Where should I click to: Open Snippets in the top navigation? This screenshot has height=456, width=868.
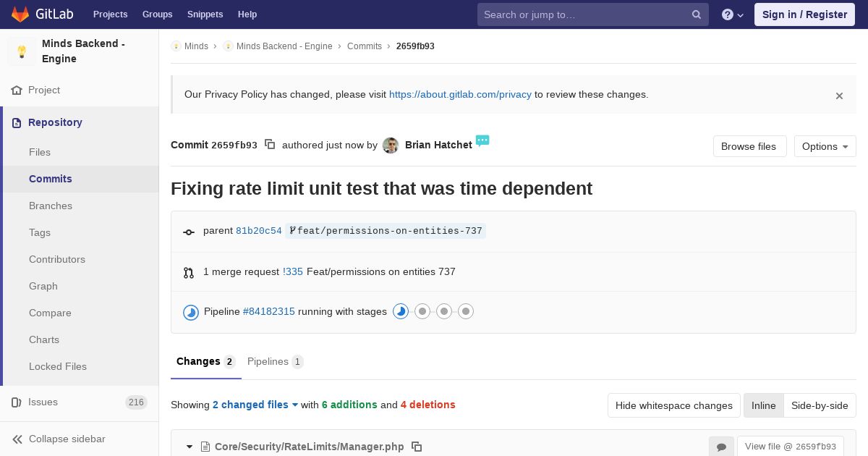click(205, 14)
